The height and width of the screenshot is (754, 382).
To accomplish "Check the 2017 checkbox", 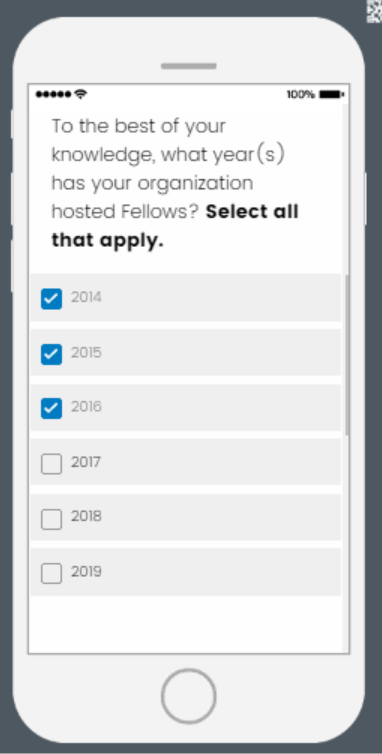I will coord(51,464).
